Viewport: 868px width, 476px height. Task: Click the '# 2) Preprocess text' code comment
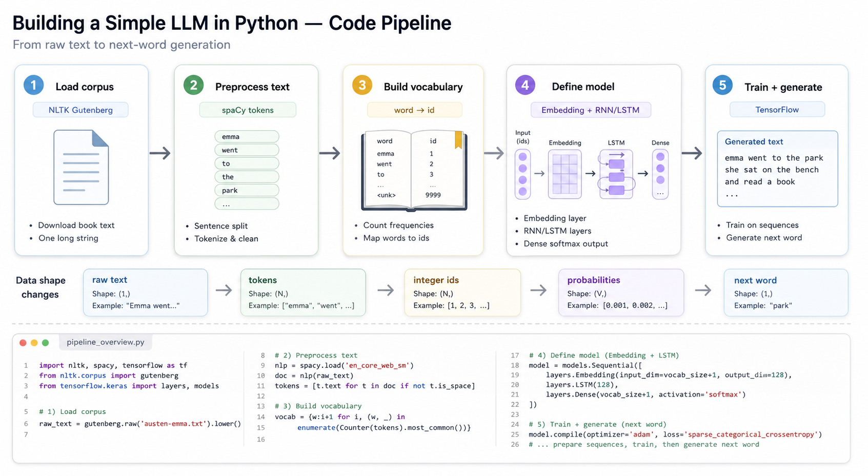316,355
